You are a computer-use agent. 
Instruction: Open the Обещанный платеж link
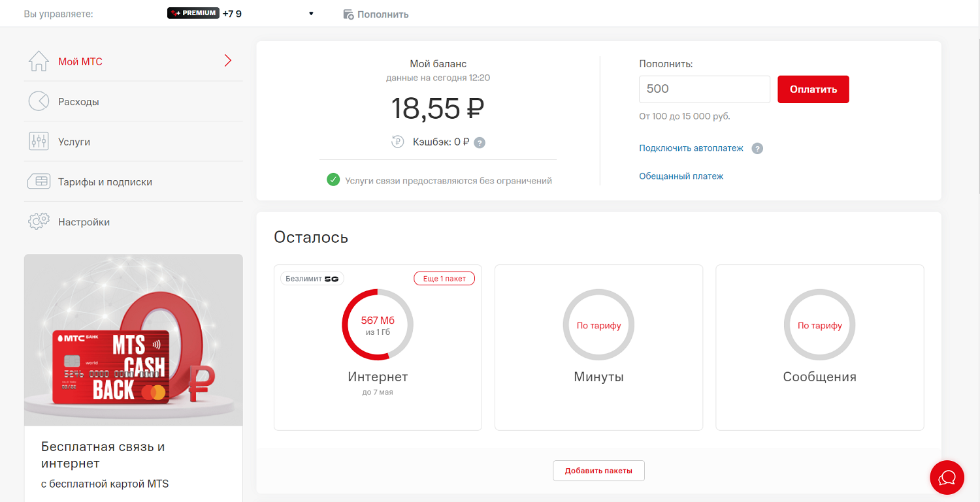(681, 176)
